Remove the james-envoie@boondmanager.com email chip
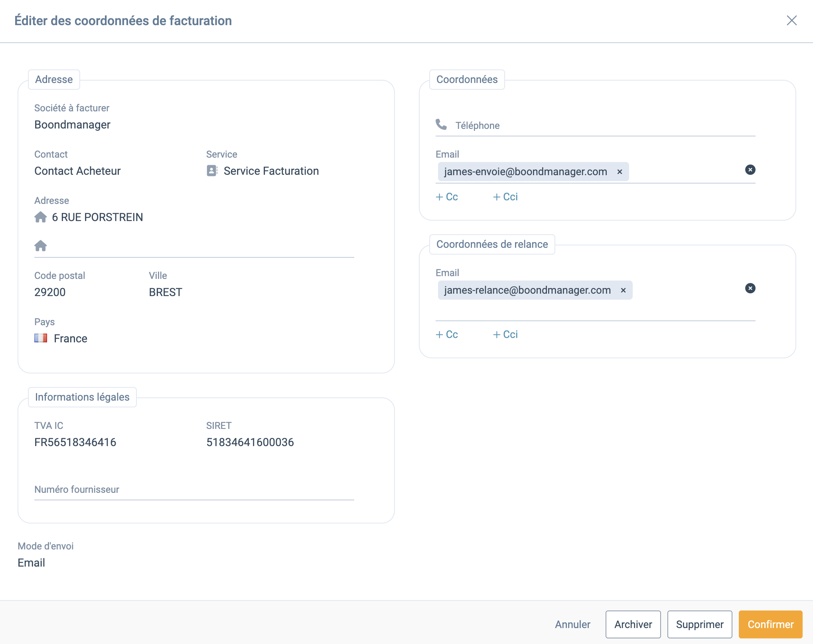This screenshot has width=813, height=644. click(x=620, y=172)
